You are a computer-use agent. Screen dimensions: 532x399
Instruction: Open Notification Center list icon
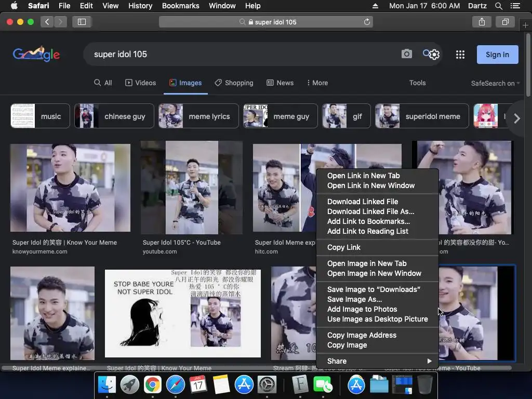tap(515, 6)
